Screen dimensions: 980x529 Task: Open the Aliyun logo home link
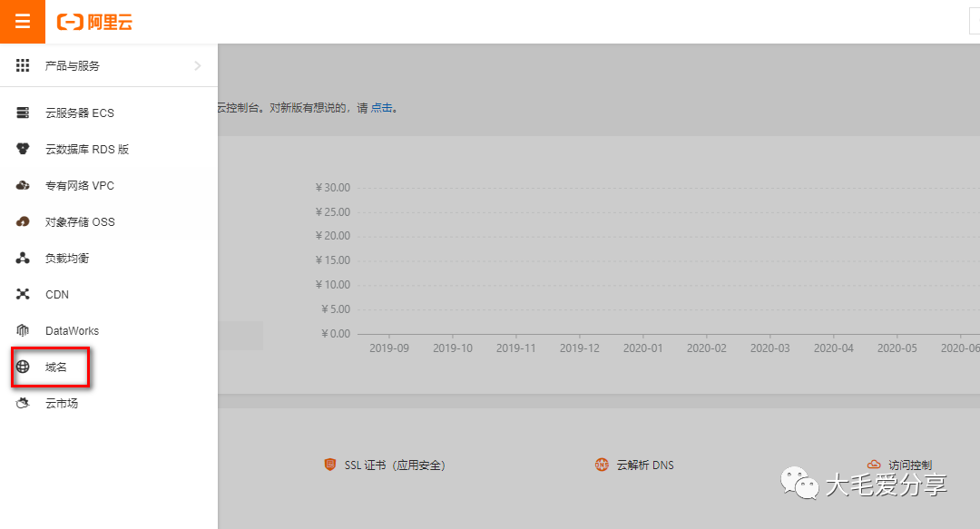pyautogui.click(x=95, y=23)
